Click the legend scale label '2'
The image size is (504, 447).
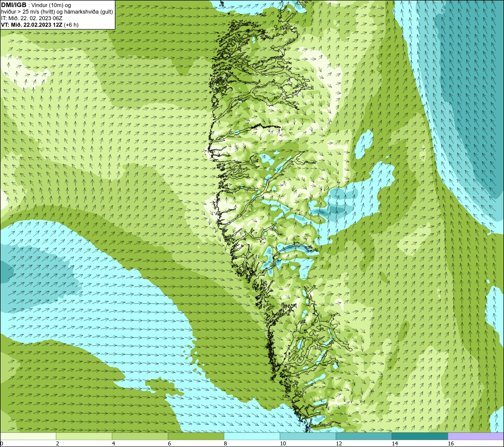point(57,443)
